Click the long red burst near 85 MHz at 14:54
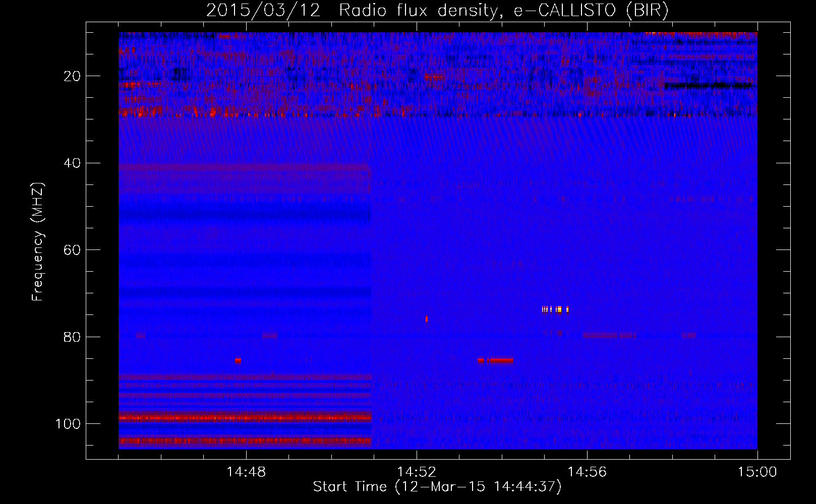Image resolution: width=816 pixels, height=504 pixels. (x=495, y=360)
